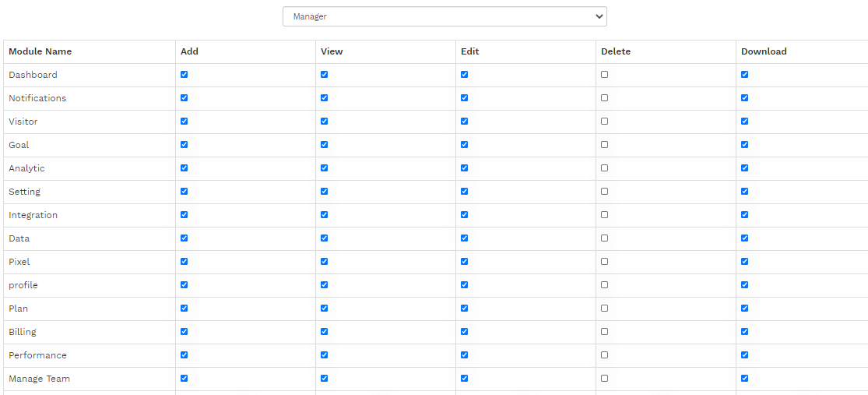Uncheck Download permission for Plan

coord(744,308)
